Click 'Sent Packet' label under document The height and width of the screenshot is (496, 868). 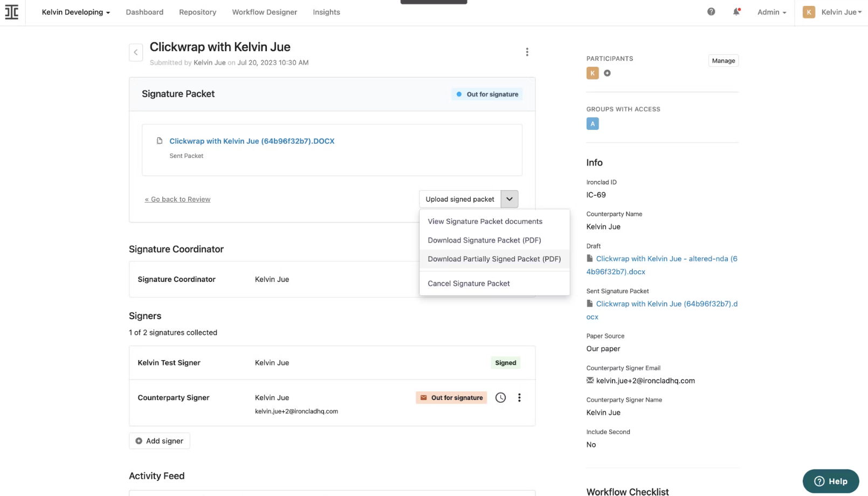coord(187,156)
